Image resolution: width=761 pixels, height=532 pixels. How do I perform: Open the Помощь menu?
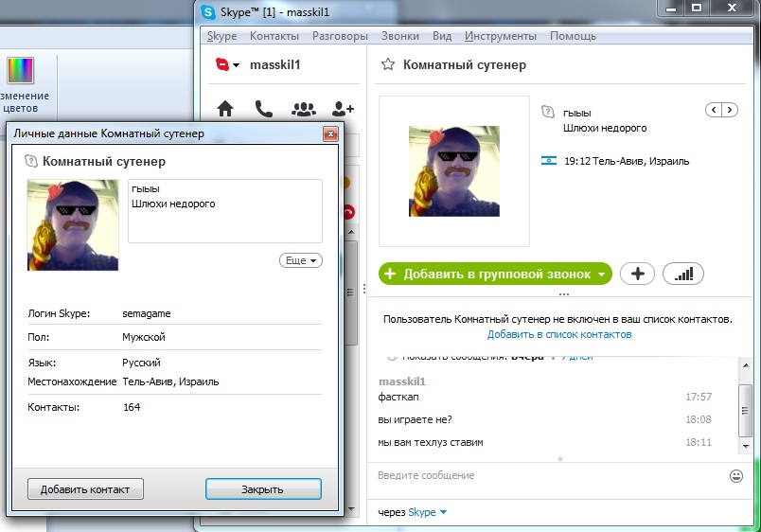point(573,36)
